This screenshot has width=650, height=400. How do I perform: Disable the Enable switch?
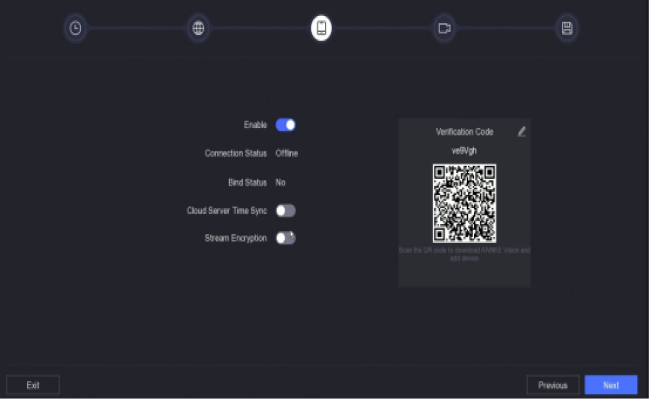(285, 125)
